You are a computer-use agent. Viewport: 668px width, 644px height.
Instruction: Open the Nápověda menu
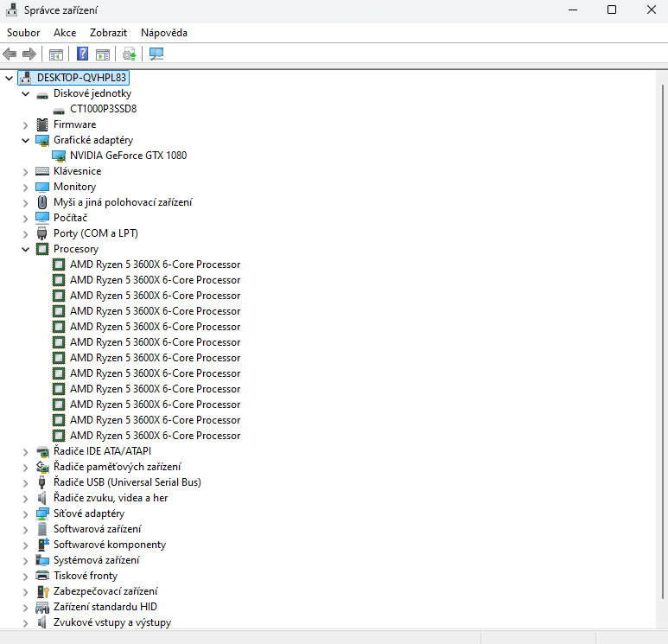coord(164,33)
